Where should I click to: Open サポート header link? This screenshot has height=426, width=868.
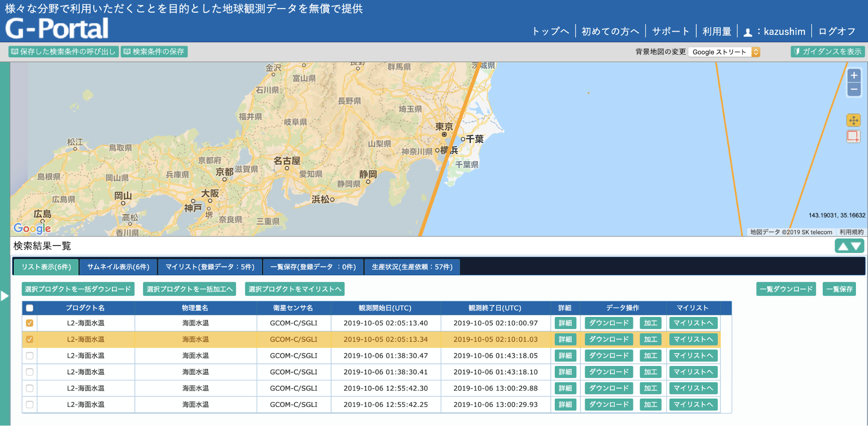670,31
